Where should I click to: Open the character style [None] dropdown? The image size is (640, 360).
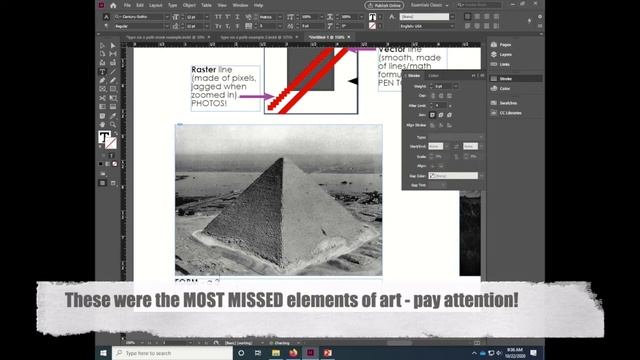click(452, 17)
